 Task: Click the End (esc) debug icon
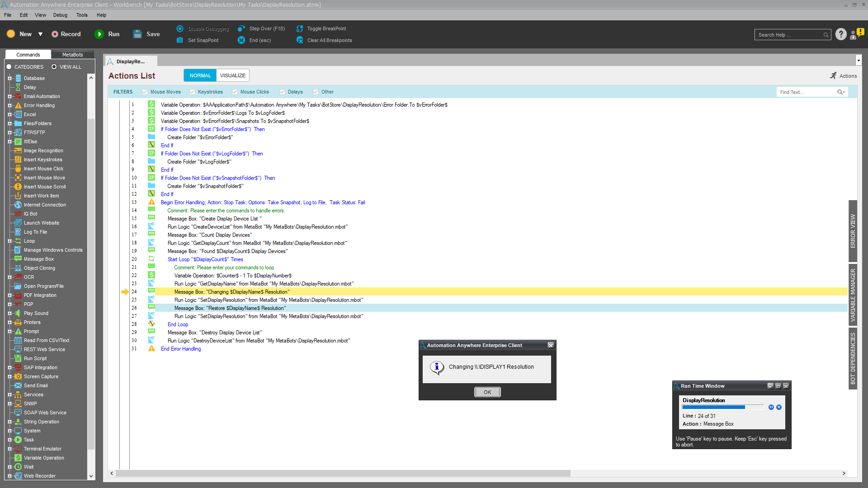pos(241,40)
